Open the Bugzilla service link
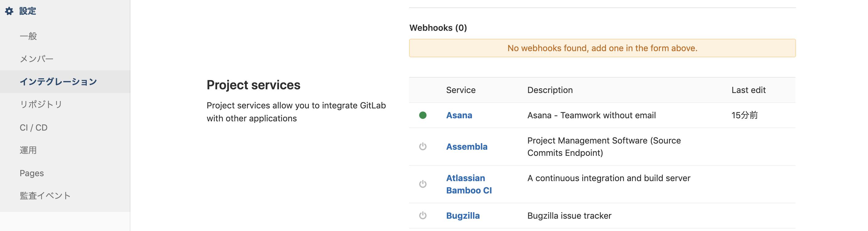This screenshot has width=868, height=231. 463,216
